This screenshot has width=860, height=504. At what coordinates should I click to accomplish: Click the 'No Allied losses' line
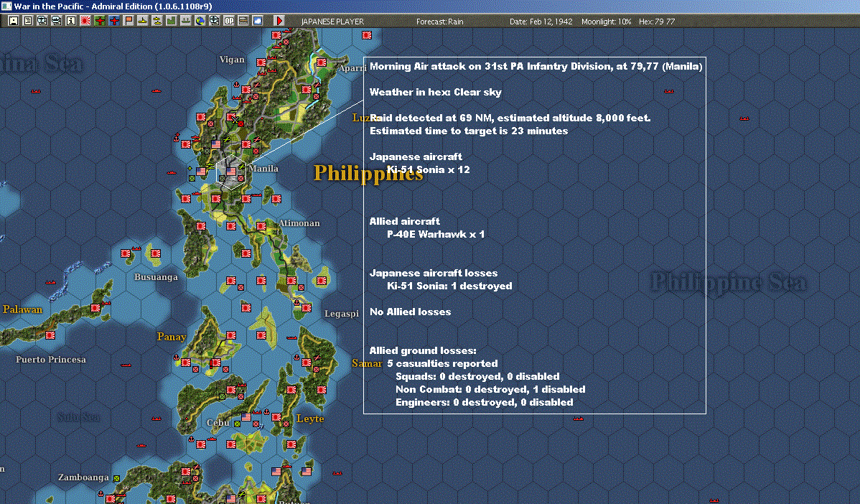tap(410, 312)
